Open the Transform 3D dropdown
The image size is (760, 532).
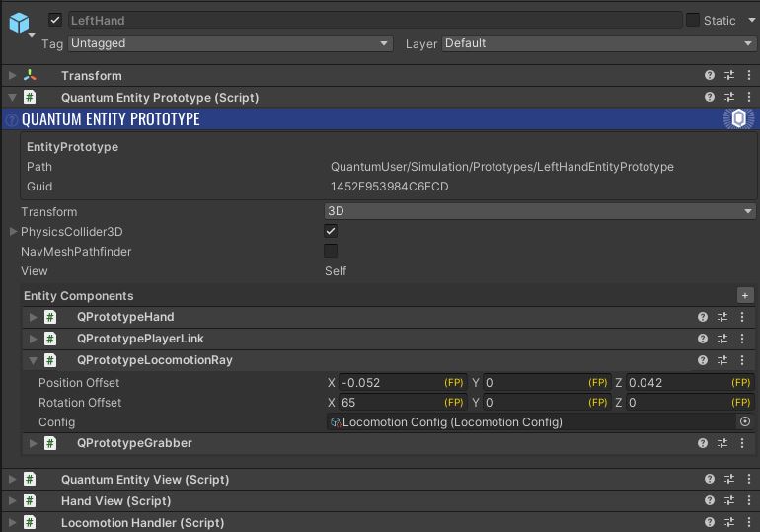540,211
